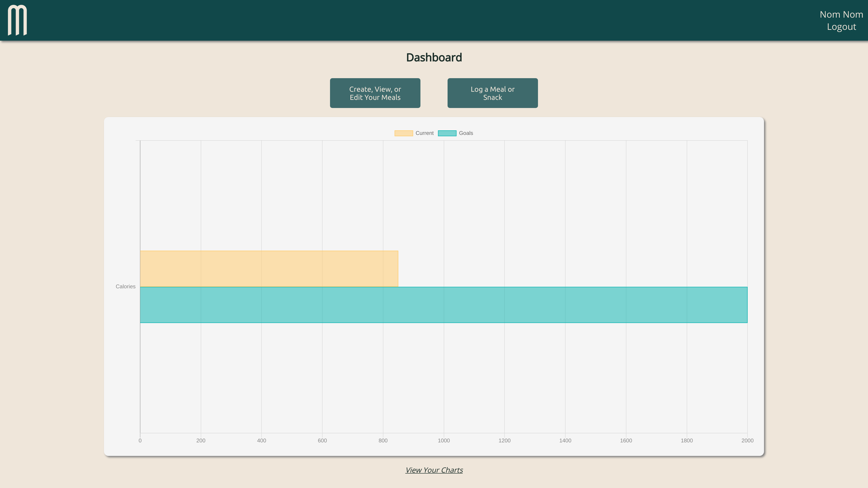Open the View Your Charts link

click(434, 470)
